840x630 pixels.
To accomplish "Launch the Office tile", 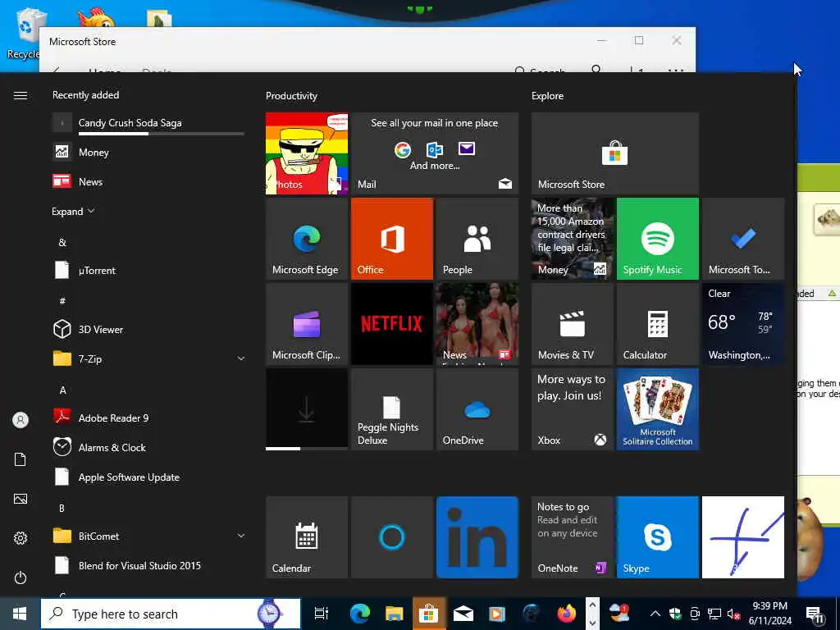I will 391,239.
